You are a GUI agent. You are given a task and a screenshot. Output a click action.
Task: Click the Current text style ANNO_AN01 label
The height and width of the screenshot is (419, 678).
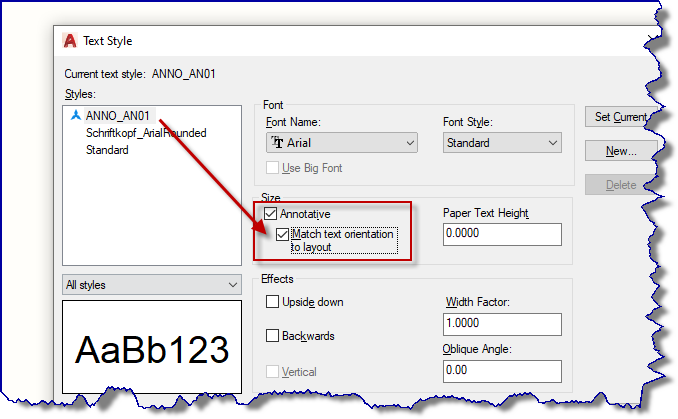point(140,74)
